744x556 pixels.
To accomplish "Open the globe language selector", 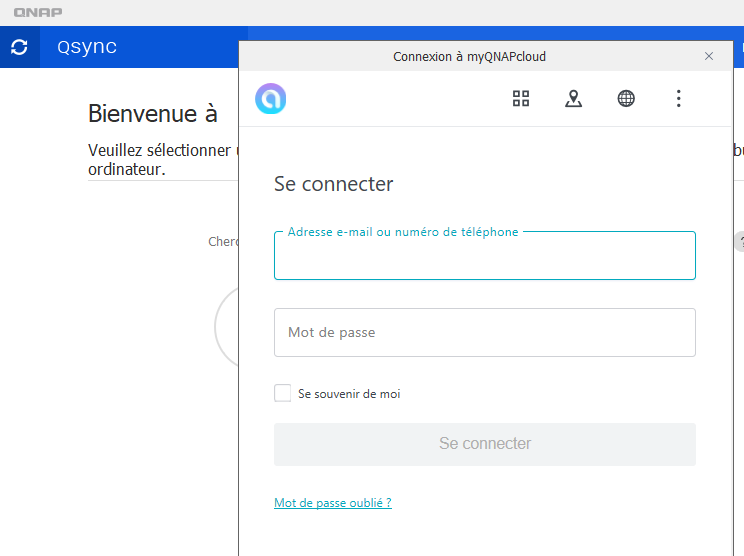I will [626, 98].
